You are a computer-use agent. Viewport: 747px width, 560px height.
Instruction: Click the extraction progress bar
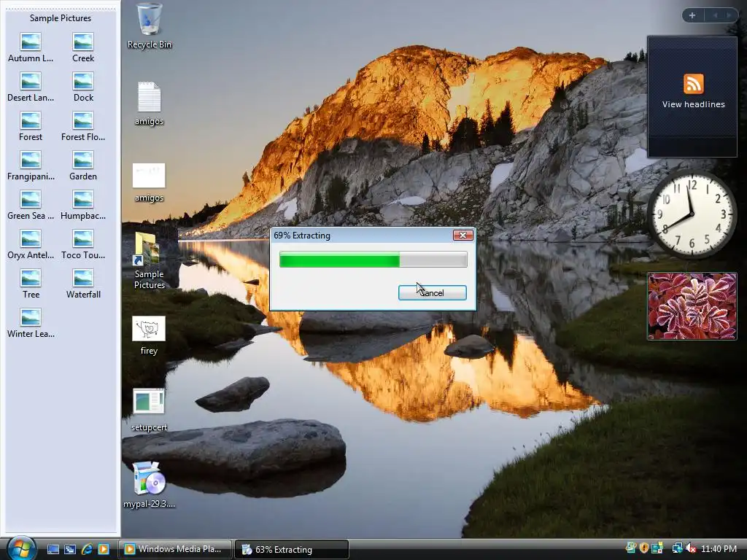coord(373,260)
